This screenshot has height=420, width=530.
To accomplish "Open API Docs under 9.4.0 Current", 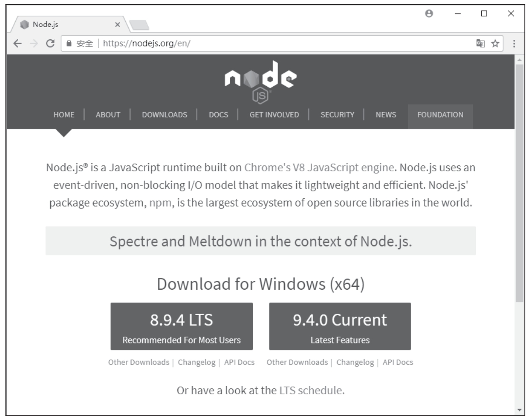I will click(x=398, y=362).
